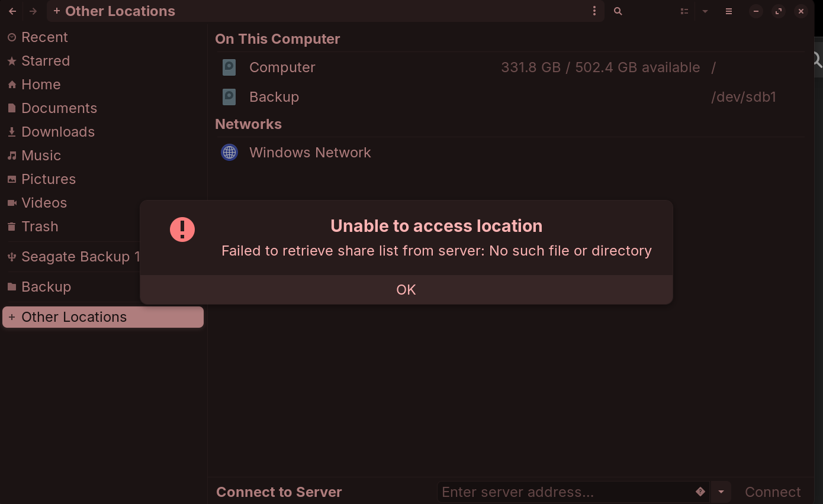The image size is (823, 504).
Task: Expand the view options dropdown arrow
Action: coord(705,11)
